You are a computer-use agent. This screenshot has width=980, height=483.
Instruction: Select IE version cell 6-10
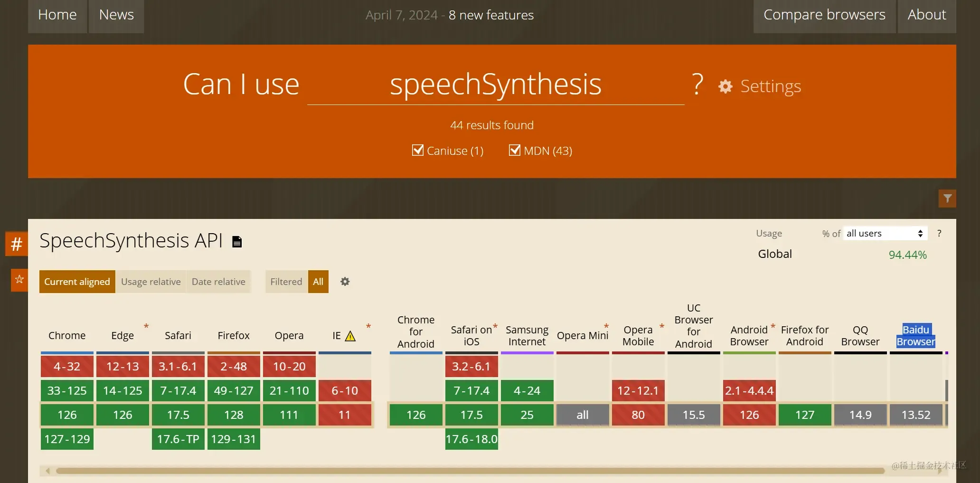[x=345, y=390]
